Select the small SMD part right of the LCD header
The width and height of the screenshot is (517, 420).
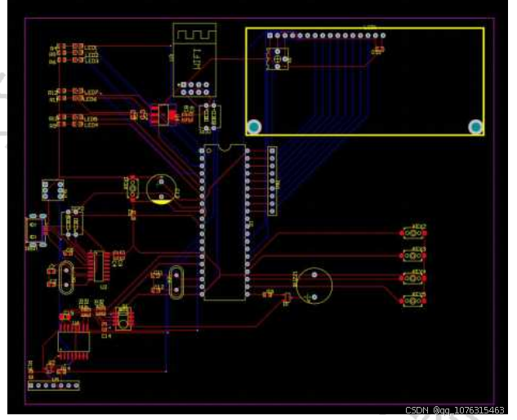(378, 50)
